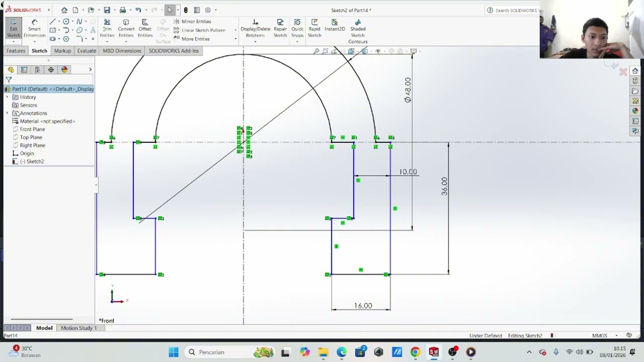Open the Save dropdown arrow
644x362 pixels.
114,10
